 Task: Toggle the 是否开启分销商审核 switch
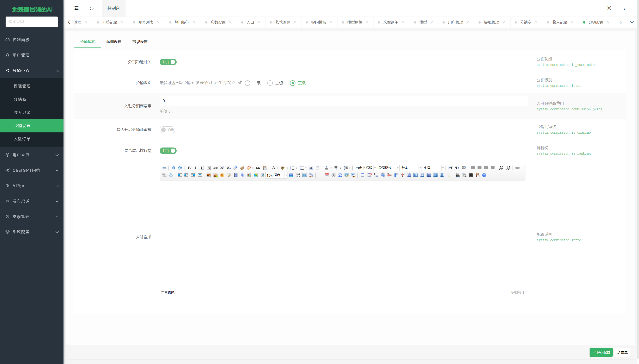pos(167,130)
